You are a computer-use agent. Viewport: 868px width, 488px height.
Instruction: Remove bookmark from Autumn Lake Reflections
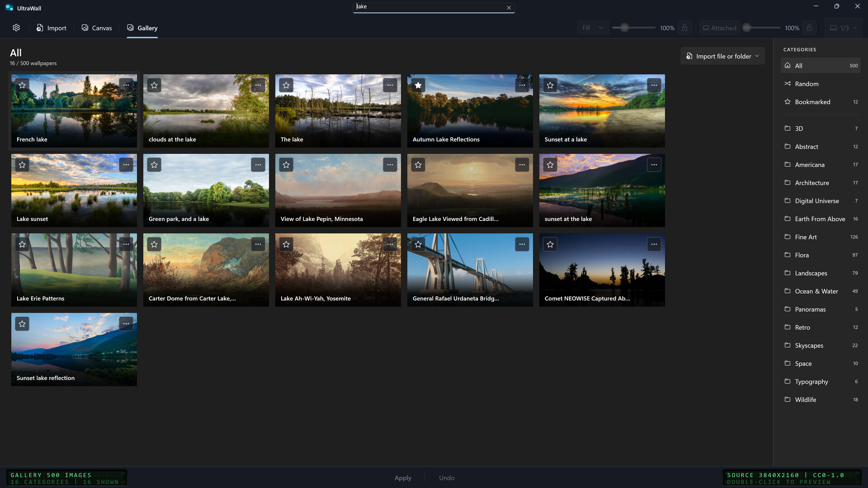[418, 85]
